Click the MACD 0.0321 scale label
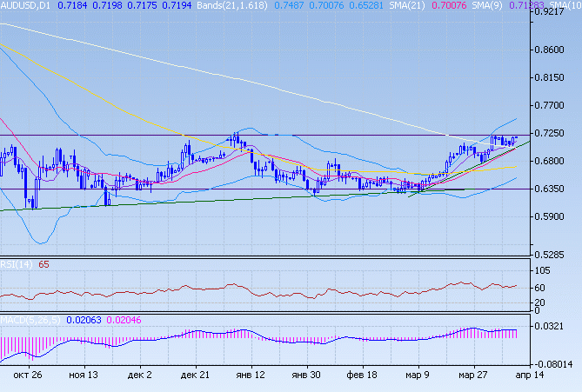 tap(555, 326)
